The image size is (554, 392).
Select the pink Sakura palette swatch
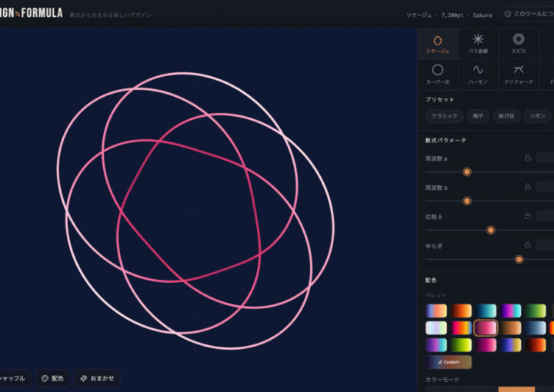(x=486, y=327)
